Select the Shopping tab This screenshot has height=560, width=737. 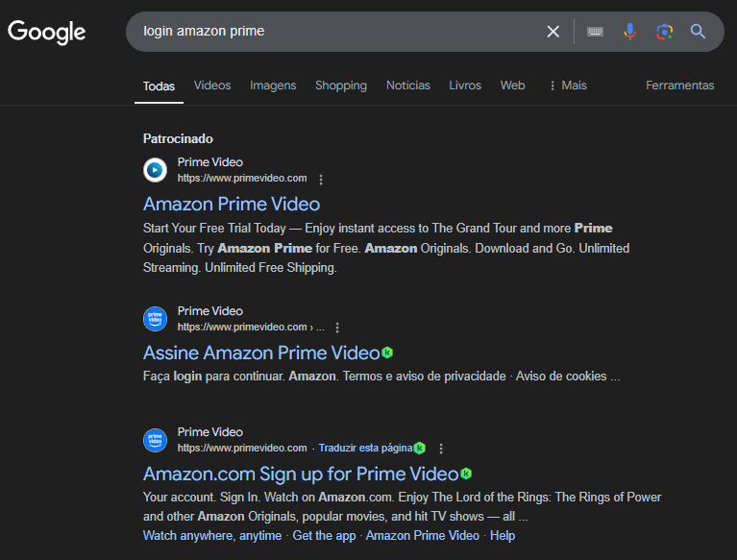point(341,85)
